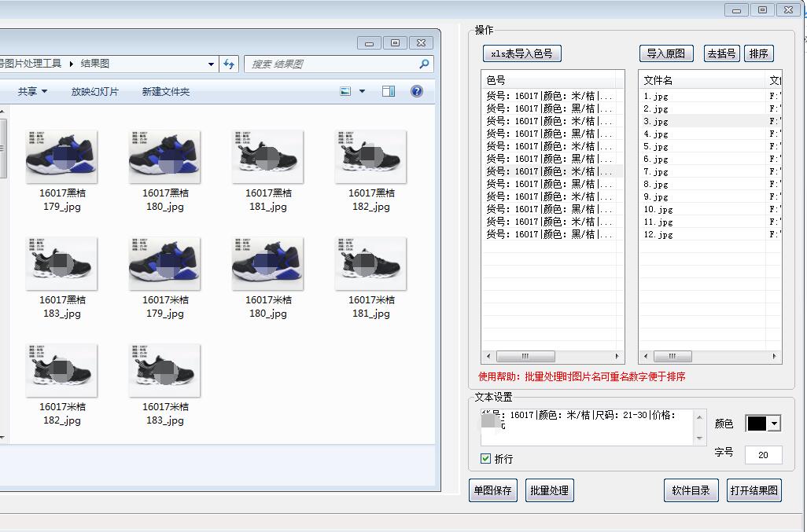Select thumbnail 16017黑桔180_jpg
This screenshot has height=532, width=807.
coord(164,171)
